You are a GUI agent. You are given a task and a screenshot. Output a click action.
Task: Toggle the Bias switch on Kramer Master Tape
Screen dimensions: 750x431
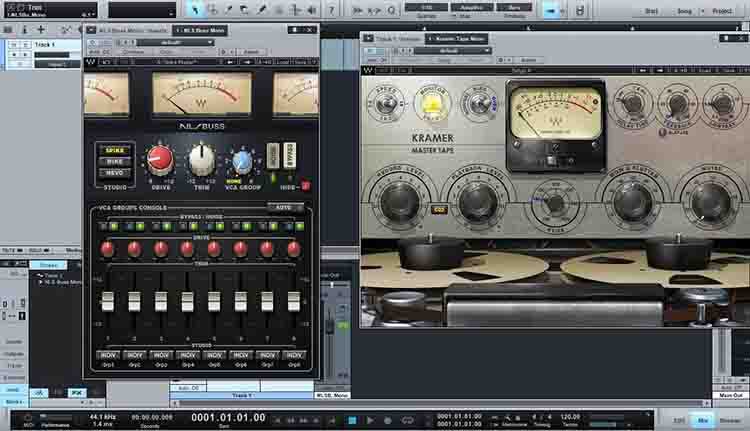point(478,102)
